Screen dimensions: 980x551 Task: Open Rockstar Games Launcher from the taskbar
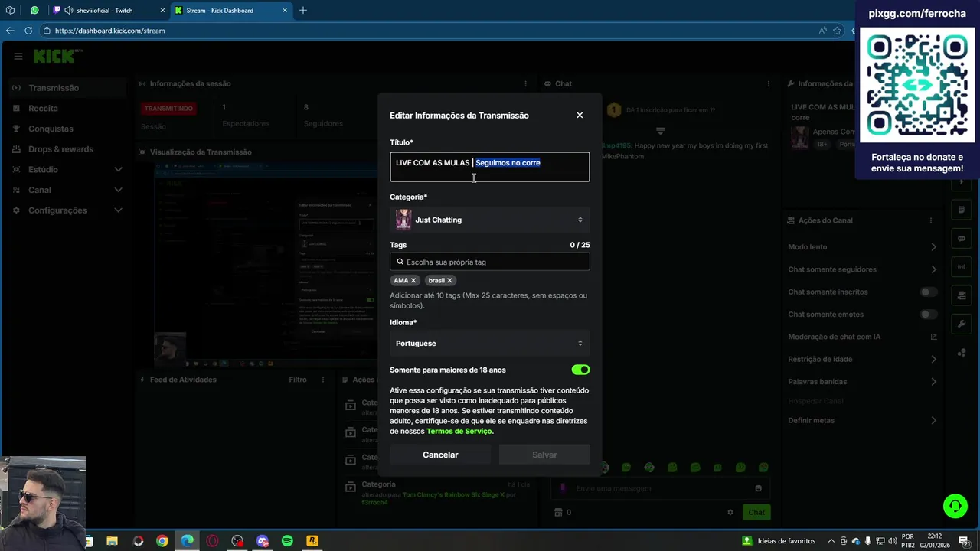[312, 541]
